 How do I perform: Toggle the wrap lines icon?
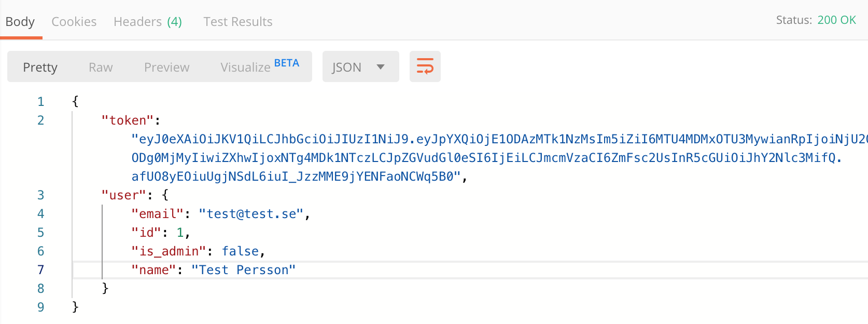(x=425, y=66)
